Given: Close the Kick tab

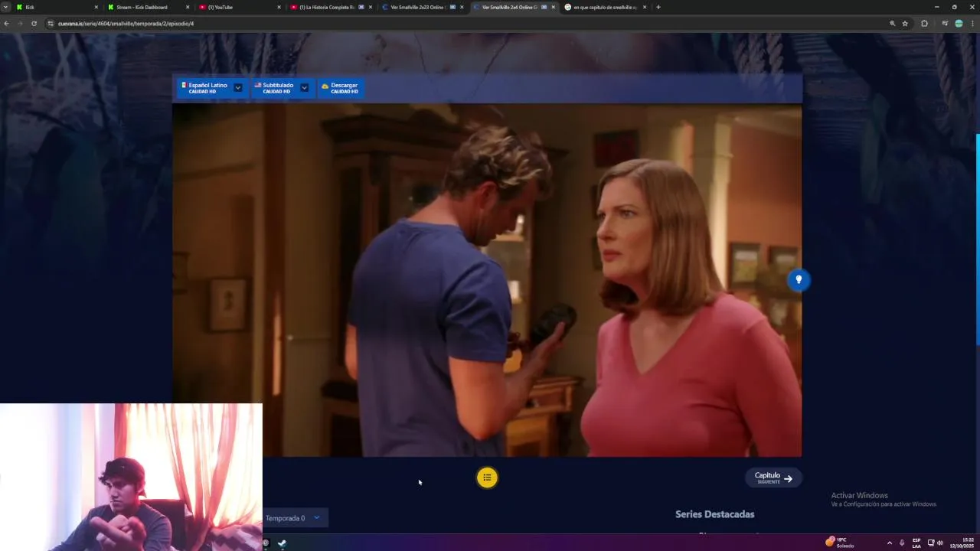Looking at the screenshot, I should pos(96,7).
